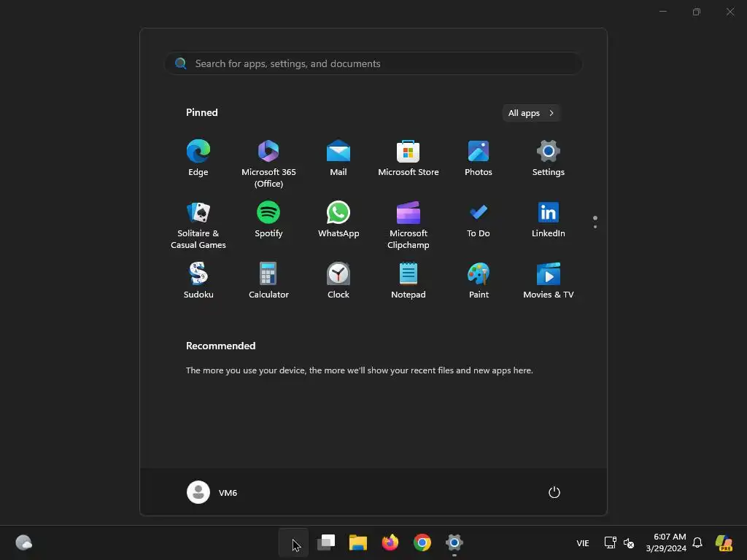This screenshot has height=560, width=747.
Task: Open Task View on the taskbar
Action: click(x=326, y=542)
